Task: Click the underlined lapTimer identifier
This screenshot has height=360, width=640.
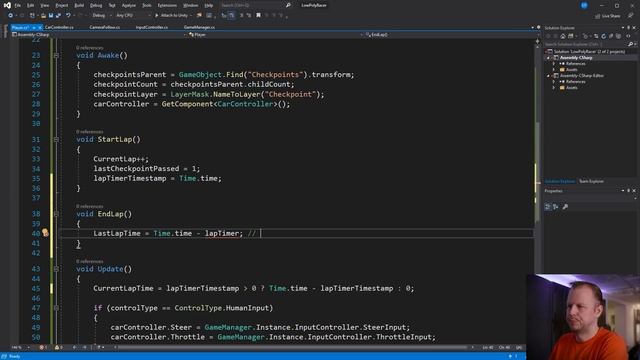Action: pos(222,233)
